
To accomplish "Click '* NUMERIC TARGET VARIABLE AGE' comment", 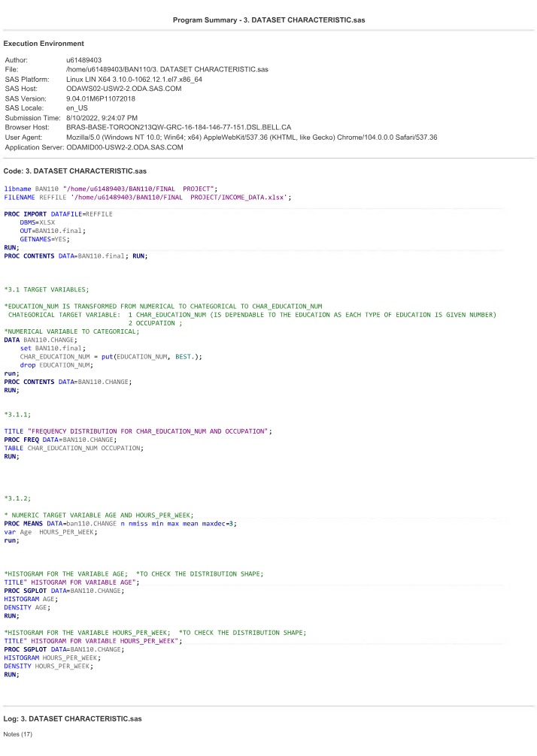I will point(99,516).
